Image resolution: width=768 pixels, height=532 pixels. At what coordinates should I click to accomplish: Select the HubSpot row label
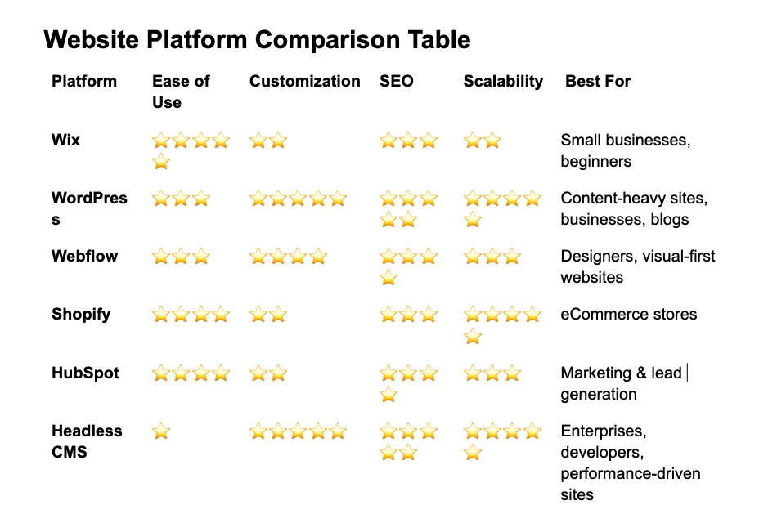tap(85, 373)
